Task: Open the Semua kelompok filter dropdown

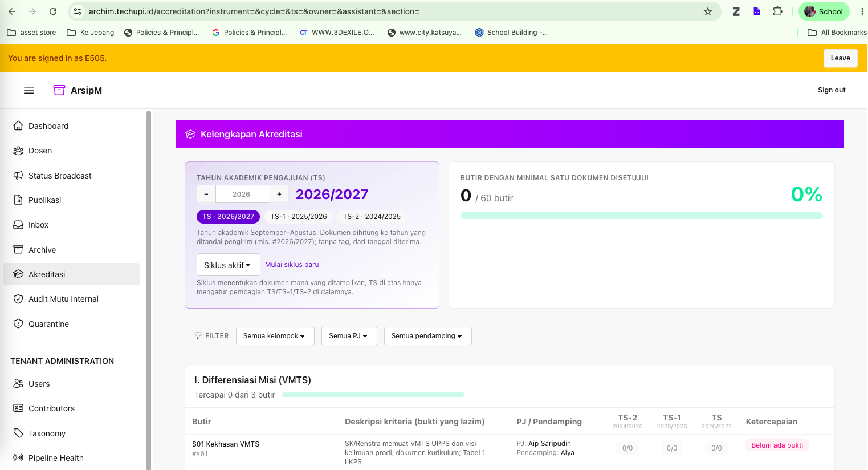Action: tap(274, 336)
